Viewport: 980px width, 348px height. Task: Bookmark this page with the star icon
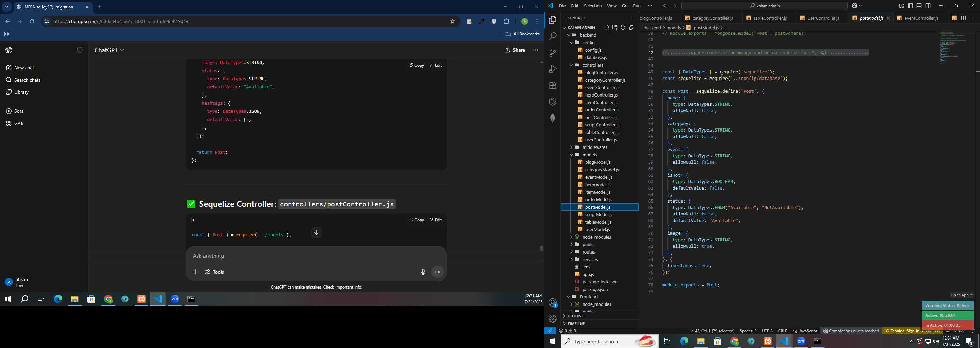tap(452, 22)
